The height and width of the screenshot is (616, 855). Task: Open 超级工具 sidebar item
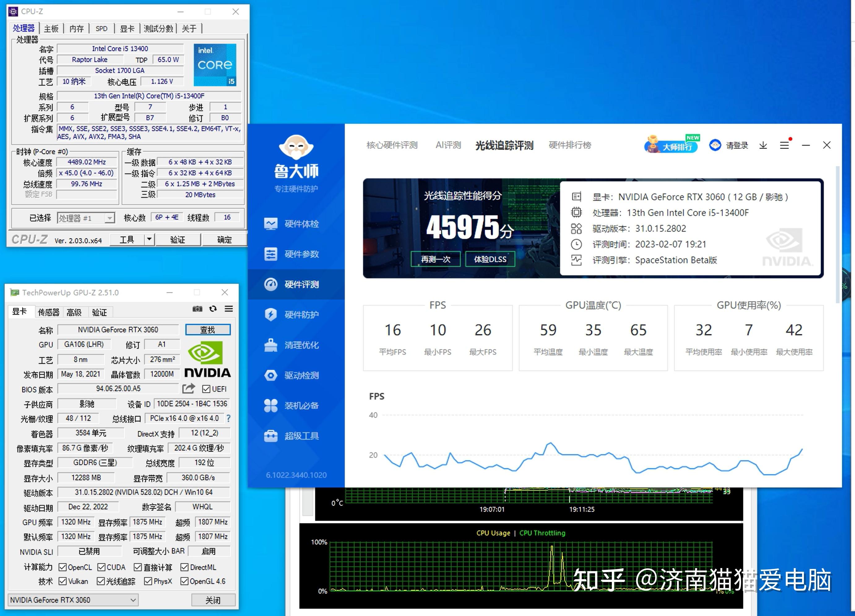pyautogui.click(x=296, y=436)
